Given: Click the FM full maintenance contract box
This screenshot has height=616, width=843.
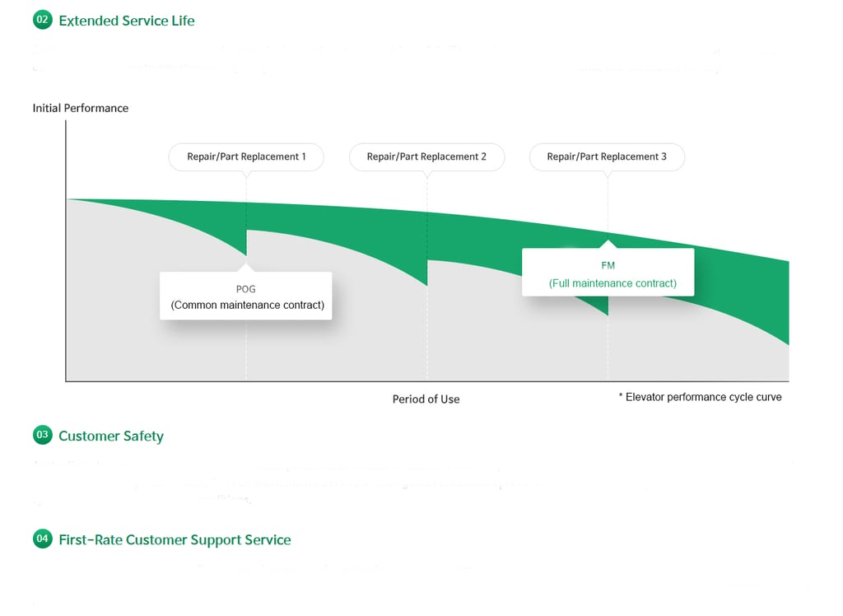Looking at the screenshot, I should click(x=608, y=273).
